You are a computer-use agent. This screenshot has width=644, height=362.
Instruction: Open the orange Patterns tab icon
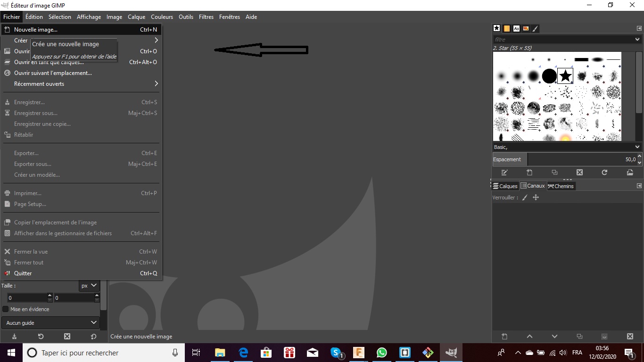click(506, 28)
